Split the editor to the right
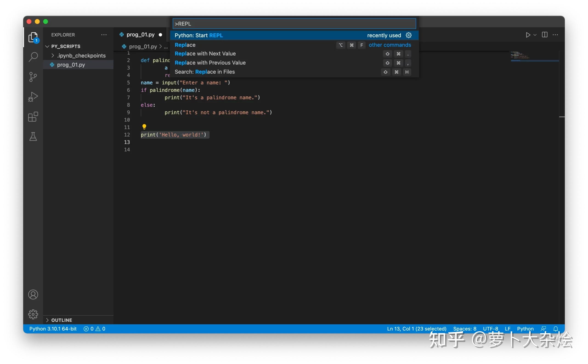This screenshot has height=364, width=588. pyautogui.click(x=544, y=35)
